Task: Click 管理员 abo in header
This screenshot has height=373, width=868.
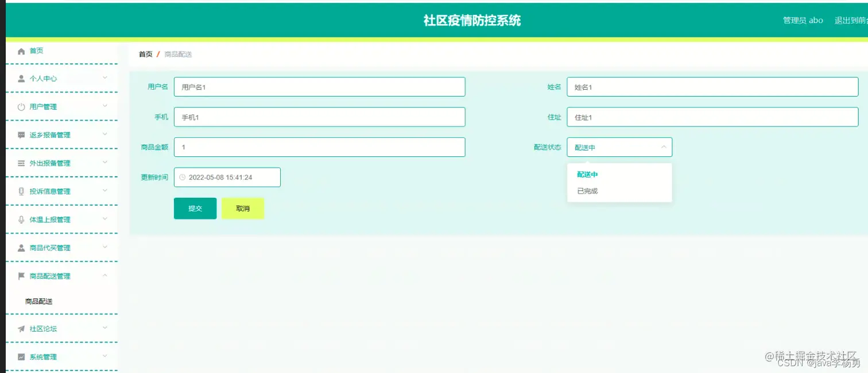Action: coord(803,20)
